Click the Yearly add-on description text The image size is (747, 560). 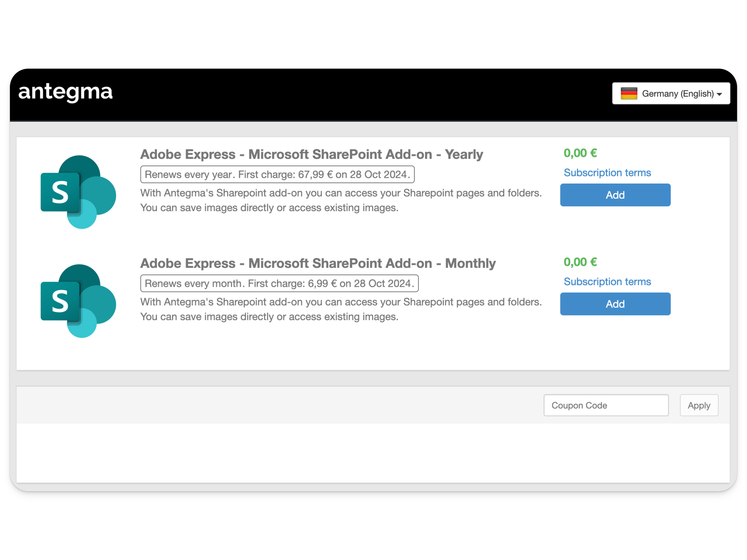[x=341, y=200]
